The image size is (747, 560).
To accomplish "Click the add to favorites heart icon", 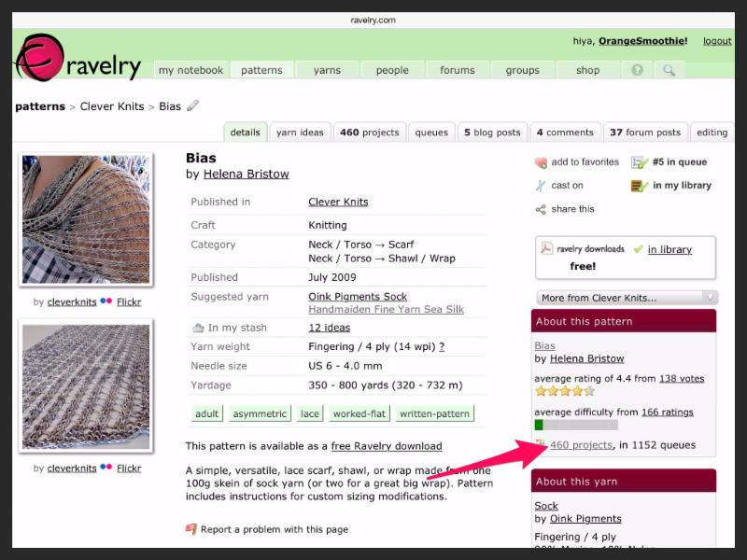I will click(541, 162).
